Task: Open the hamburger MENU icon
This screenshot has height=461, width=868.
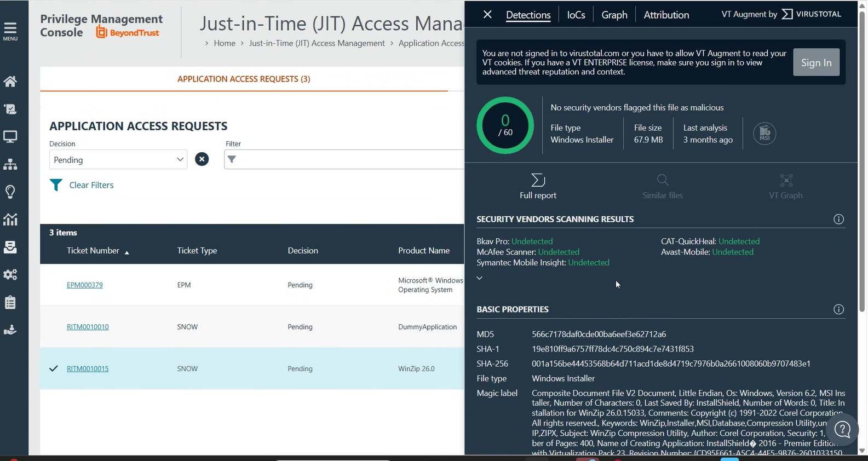Action: tap(10, 31)
